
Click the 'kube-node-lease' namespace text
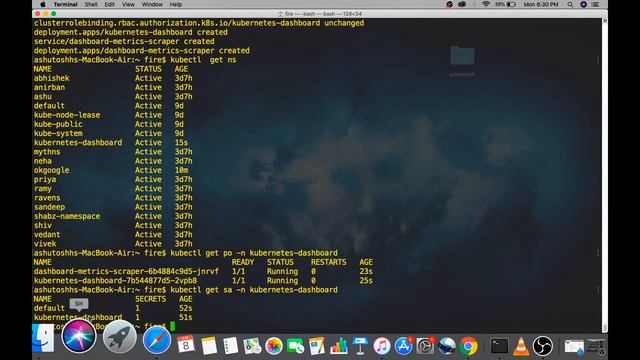pyautogui.click(x=67, y=115)
